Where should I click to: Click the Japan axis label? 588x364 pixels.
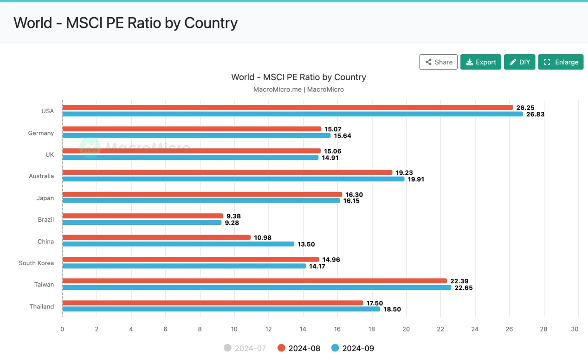(45, 198)
